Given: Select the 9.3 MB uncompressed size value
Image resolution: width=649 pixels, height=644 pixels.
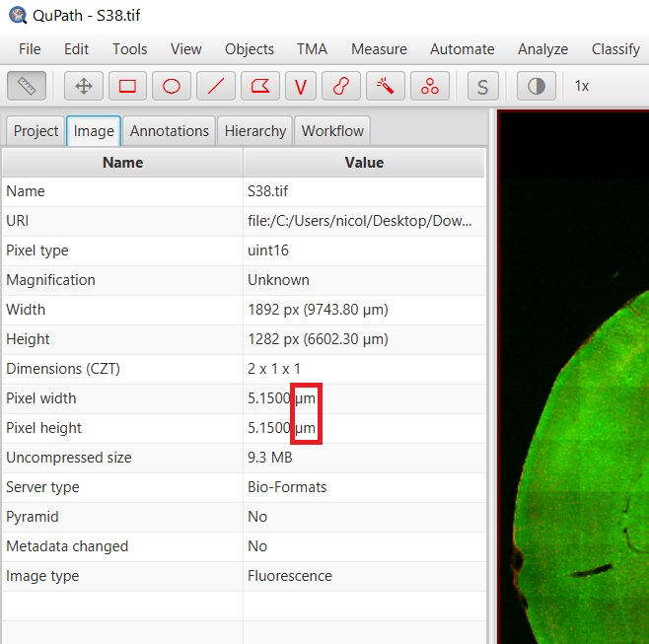Looking at the screenshot, I should click(270, 458).
